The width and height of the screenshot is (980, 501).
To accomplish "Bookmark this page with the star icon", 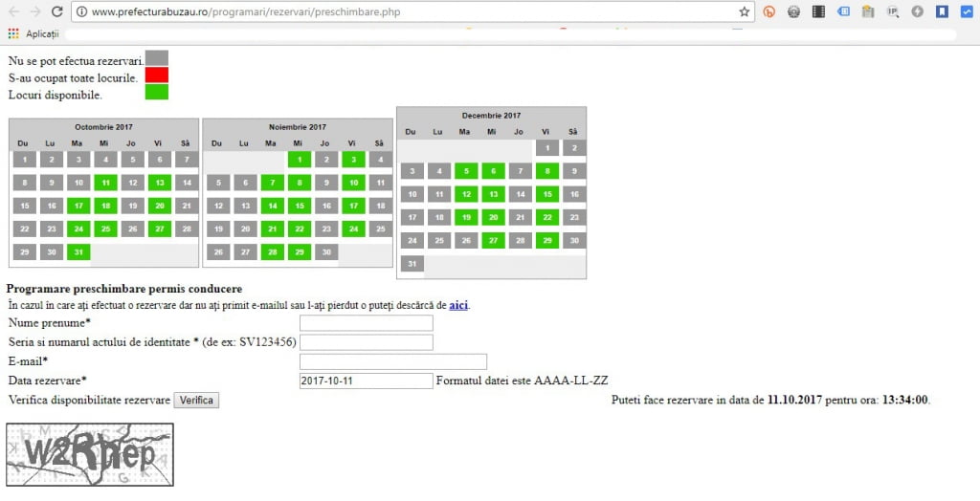I will (745, 11).
